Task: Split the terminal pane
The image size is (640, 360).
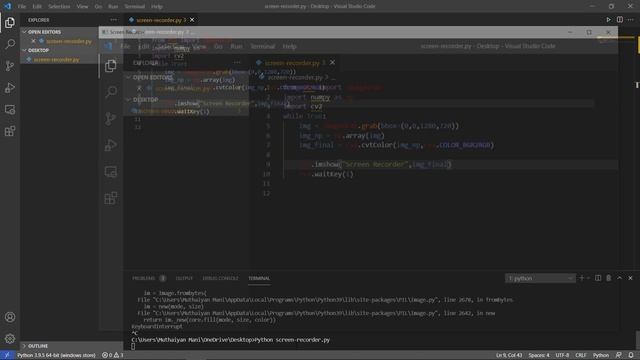Action: click(x=598, y=278)
